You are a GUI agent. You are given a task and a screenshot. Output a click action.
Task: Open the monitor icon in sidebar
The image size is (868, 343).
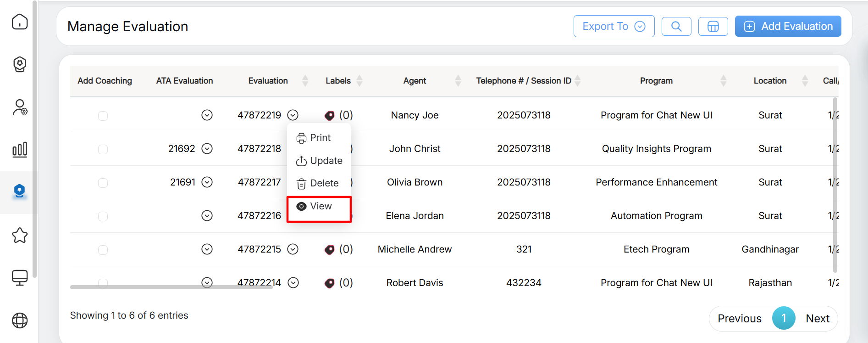20,277
